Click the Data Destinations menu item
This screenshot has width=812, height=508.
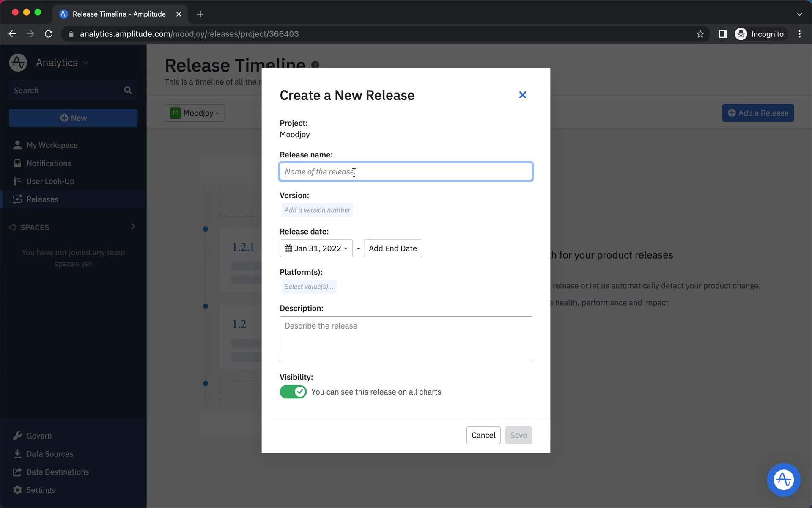[x=57, y=472]
